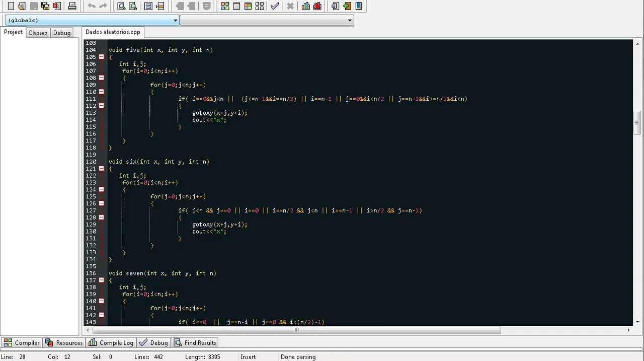Click the 'void six(int x, int y, int n)' line
This screenshot has height=361, width=644.
(x=159, y=162)
